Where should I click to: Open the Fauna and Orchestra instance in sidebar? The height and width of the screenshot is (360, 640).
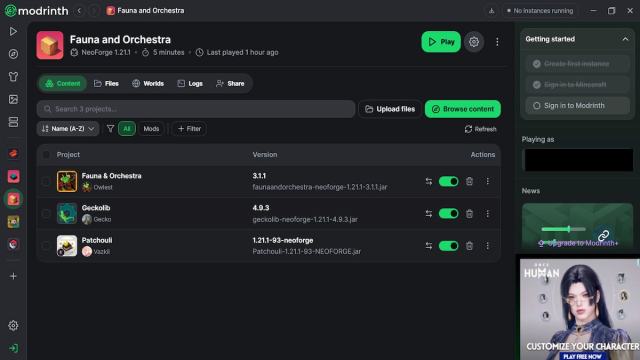pyautogui.click(x=13, y=199)
